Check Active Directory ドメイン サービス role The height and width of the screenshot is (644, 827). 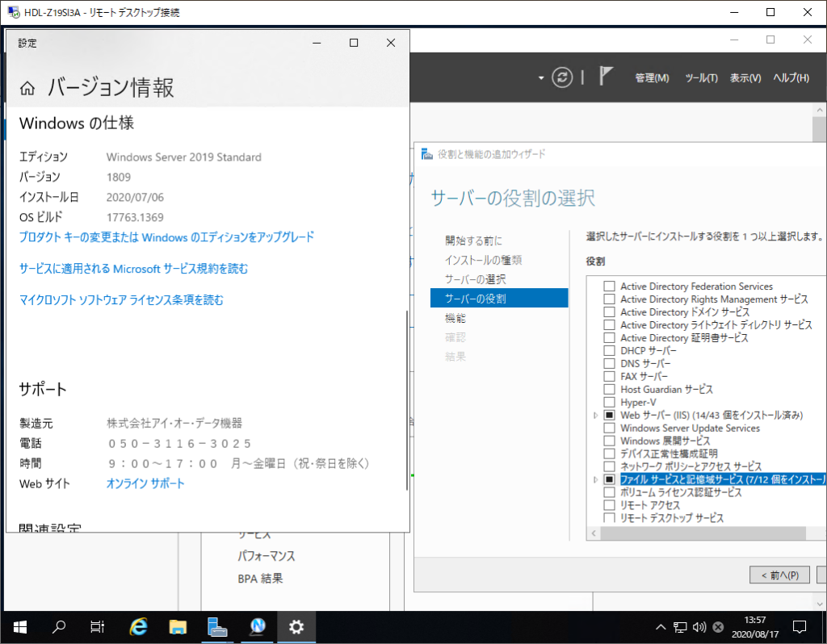609,312
